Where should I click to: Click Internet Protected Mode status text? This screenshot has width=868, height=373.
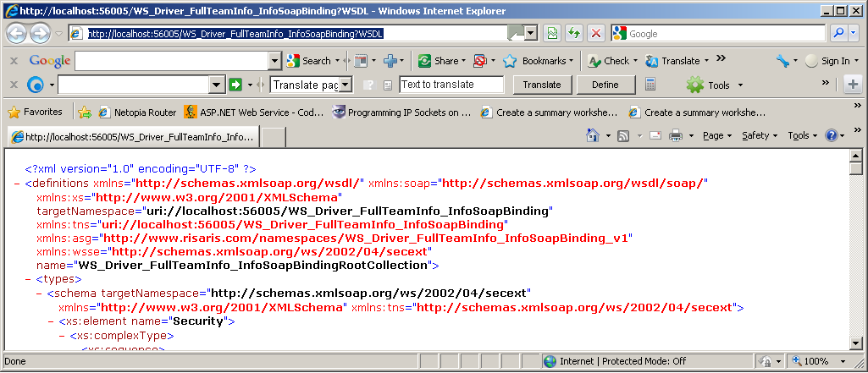pos(622,361)
